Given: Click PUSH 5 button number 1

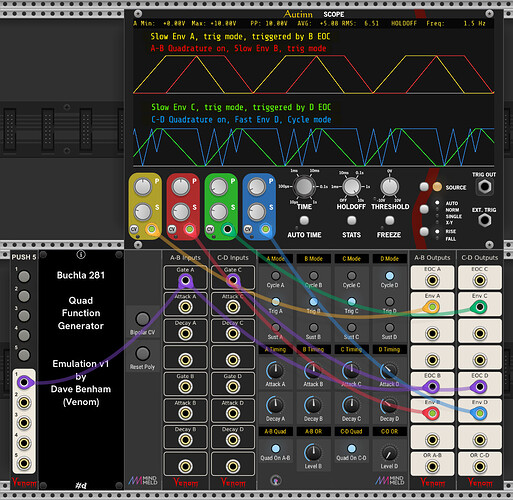Looking at the screenshot, I should coord(24,276).
